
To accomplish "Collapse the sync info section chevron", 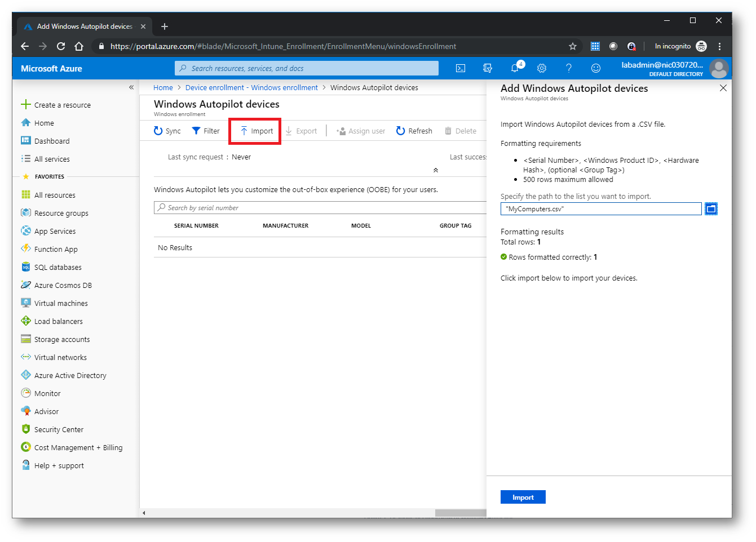I will point(435,170).
